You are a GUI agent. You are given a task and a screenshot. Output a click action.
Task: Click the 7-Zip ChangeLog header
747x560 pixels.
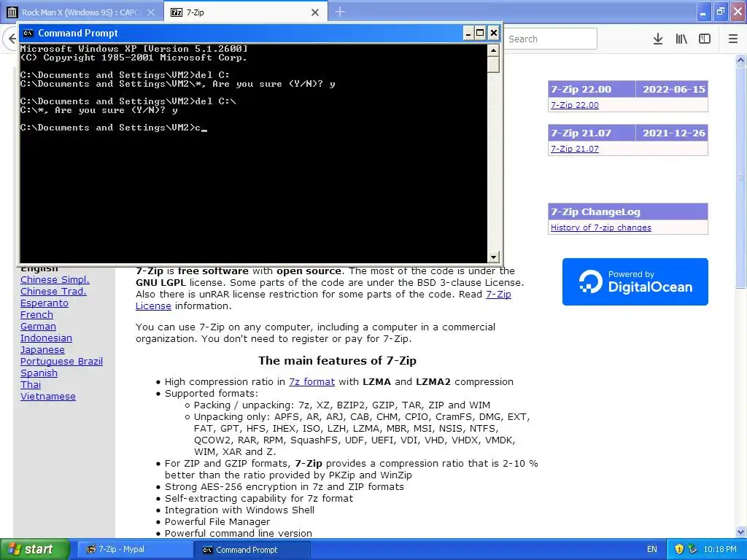tap(628, 212)
